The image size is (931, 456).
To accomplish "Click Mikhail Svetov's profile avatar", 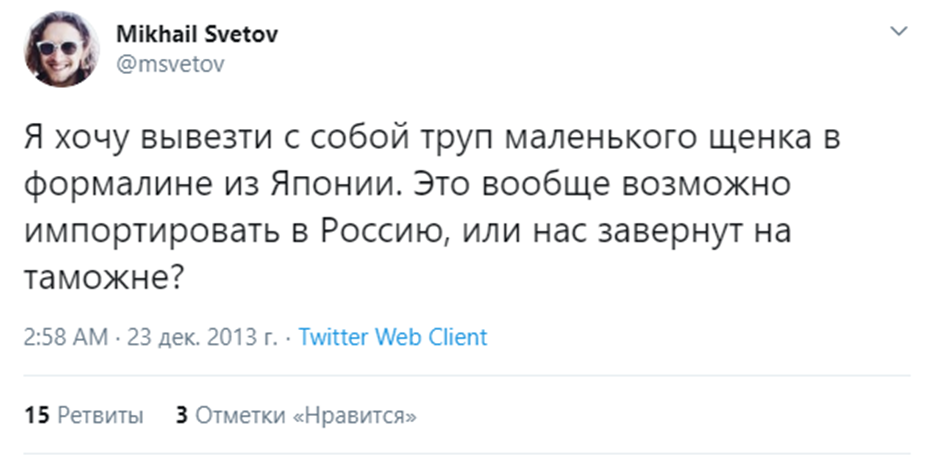I will [60, 50].
